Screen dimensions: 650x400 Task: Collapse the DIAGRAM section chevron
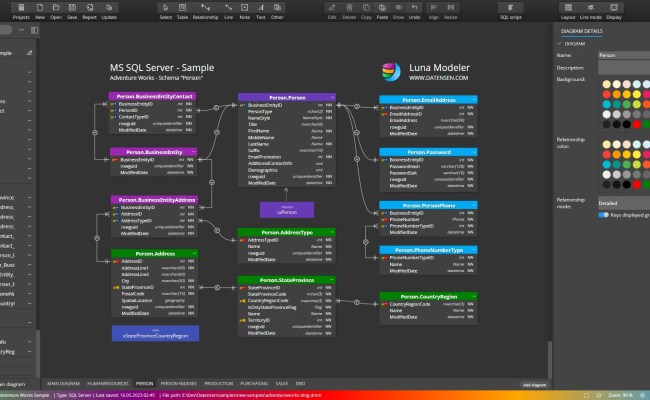559,44
